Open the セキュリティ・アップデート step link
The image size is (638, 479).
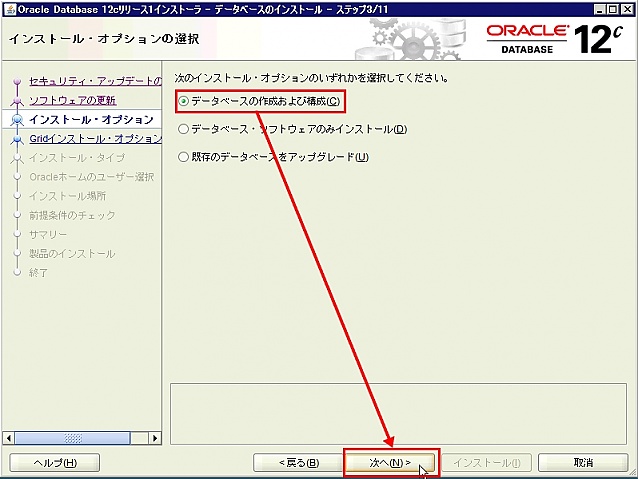pyautogui.click(x=96, y=81)
